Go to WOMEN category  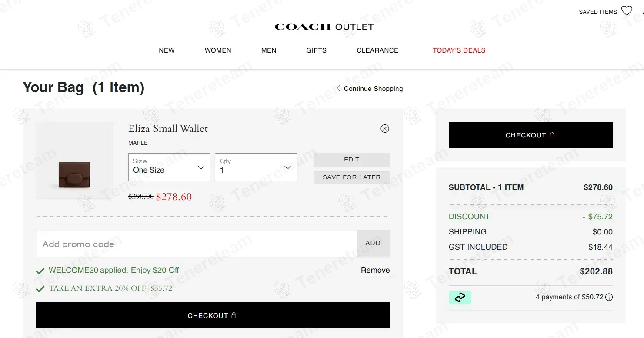[x=218, y=50]
